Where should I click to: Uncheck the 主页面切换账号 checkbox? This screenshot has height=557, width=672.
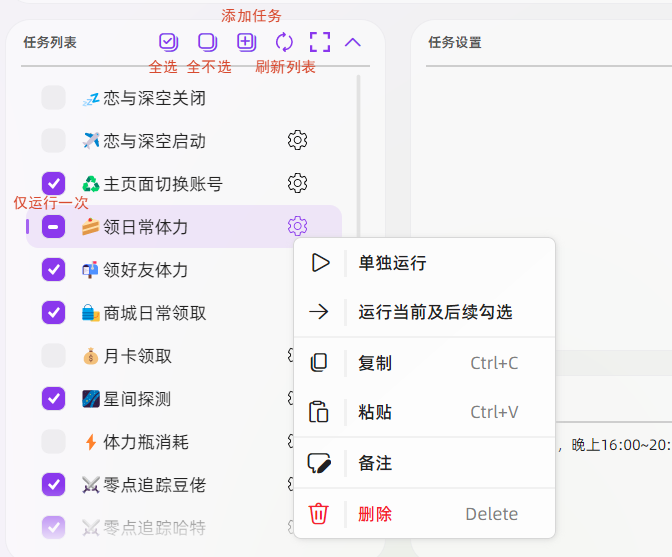[x=54, y=184]
